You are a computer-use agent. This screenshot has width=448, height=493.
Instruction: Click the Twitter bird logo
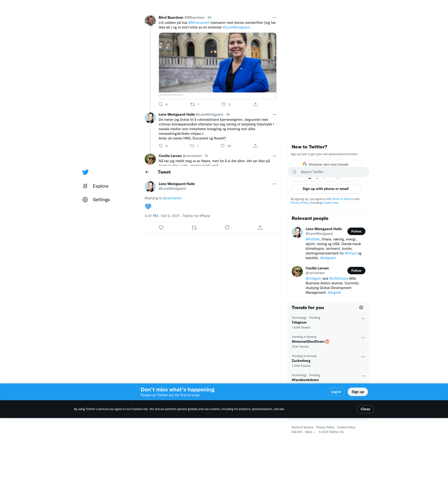(x=85, y=172)
